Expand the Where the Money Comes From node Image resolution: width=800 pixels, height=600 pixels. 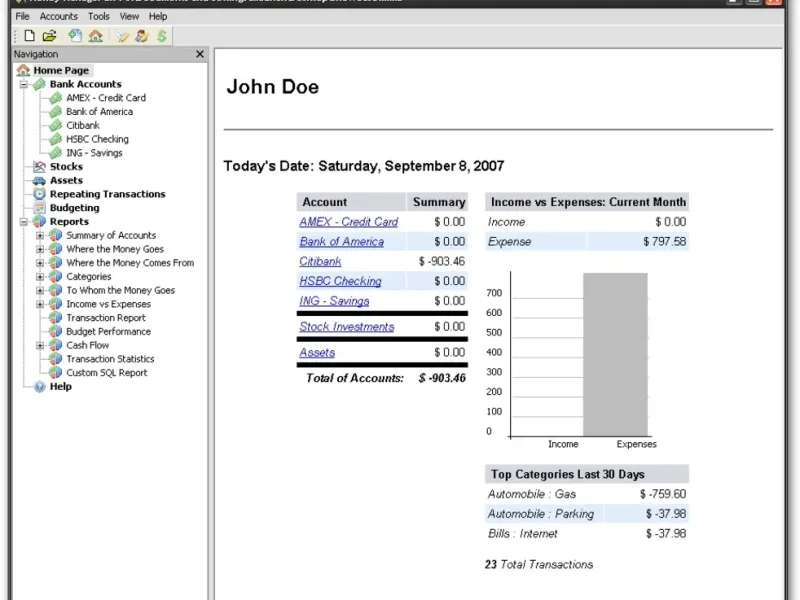[x=40, y=263]
